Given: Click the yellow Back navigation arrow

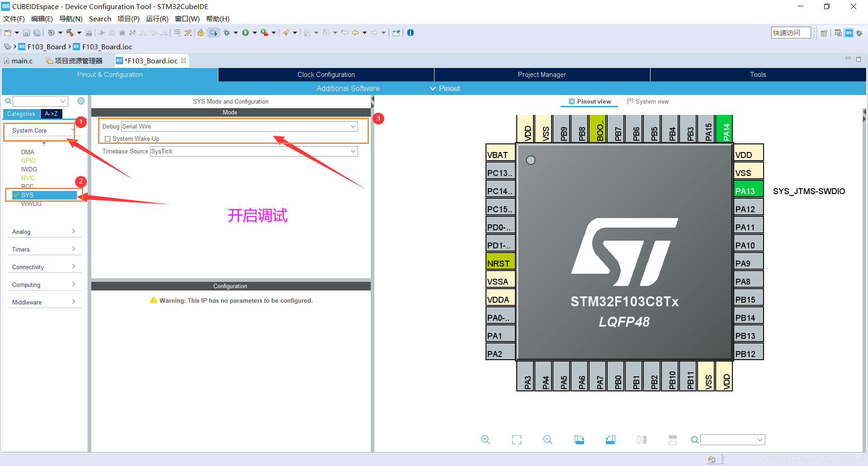Looking at the screenshot, I should [355, 33].
